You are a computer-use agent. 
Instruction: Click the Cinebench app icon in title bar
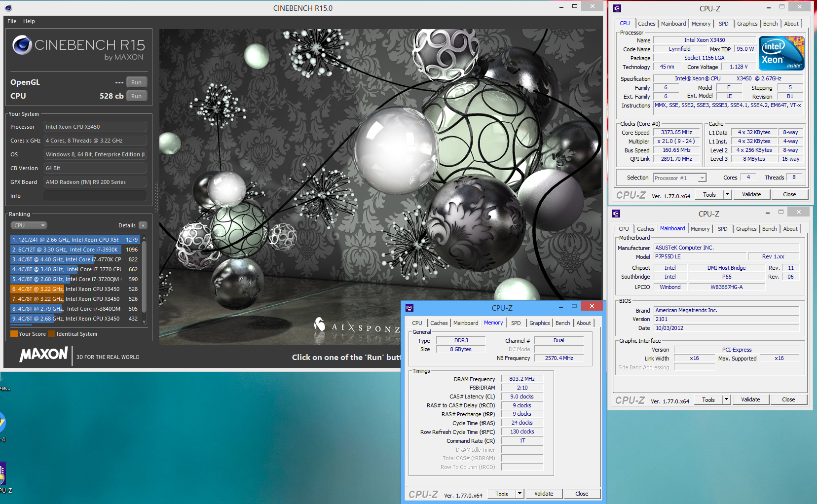click(x=8, y=8)
